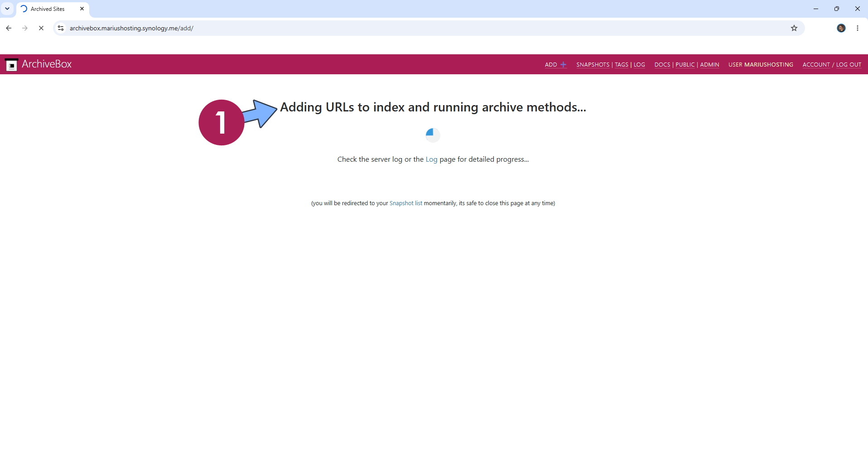868x462 pixels.
Task: Open the ADMIN panel link
Action: pyautogui.click(x=709, y=65)
